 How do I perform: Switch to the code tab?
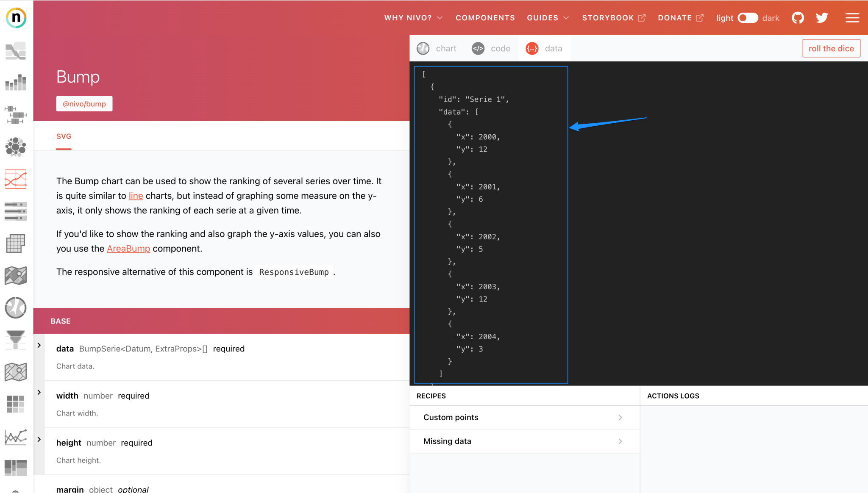pyautogui.click(x=492, y=48)
